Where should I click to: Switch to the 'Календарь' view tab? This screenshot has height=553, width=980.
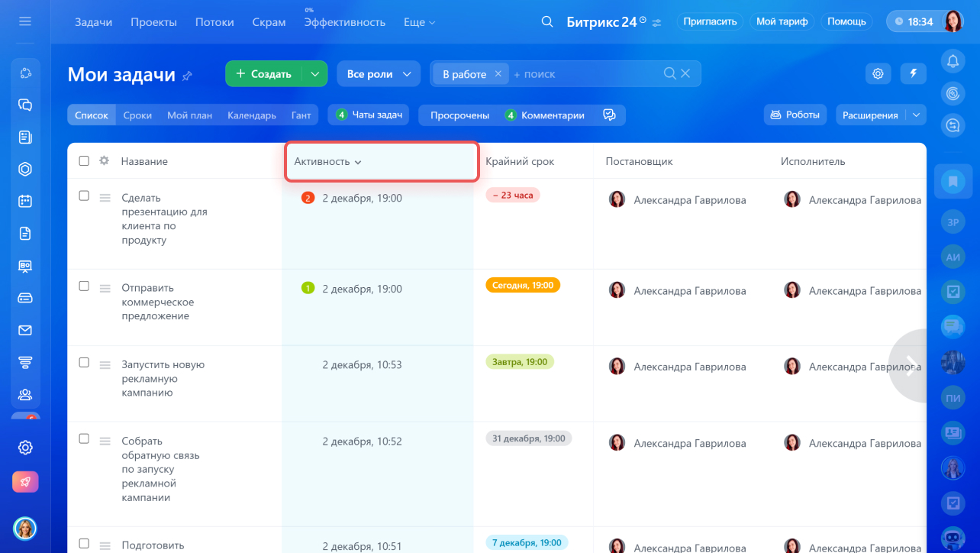point(251,115)
